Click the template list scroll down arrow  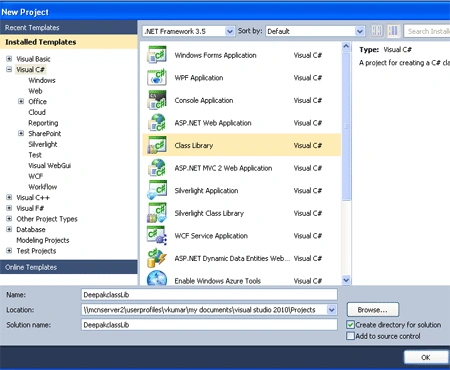click(x=346, y=280)
